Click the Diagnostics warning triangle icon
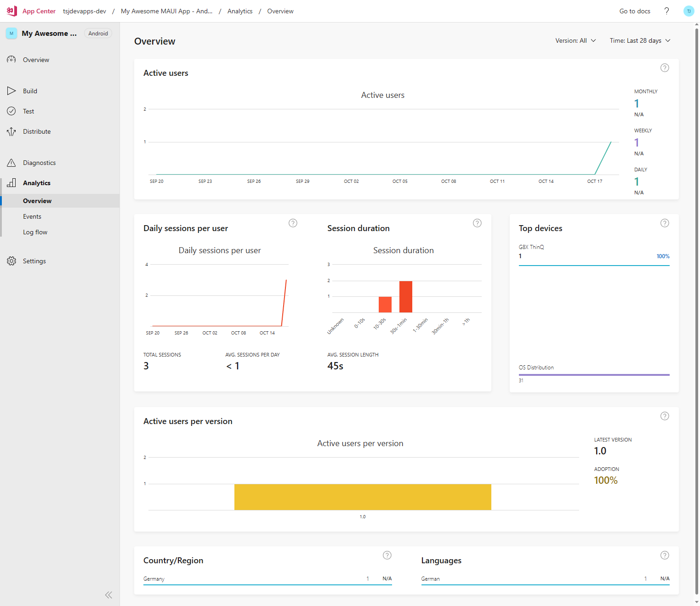Screen dimensions: 700x606 point(11,163)
